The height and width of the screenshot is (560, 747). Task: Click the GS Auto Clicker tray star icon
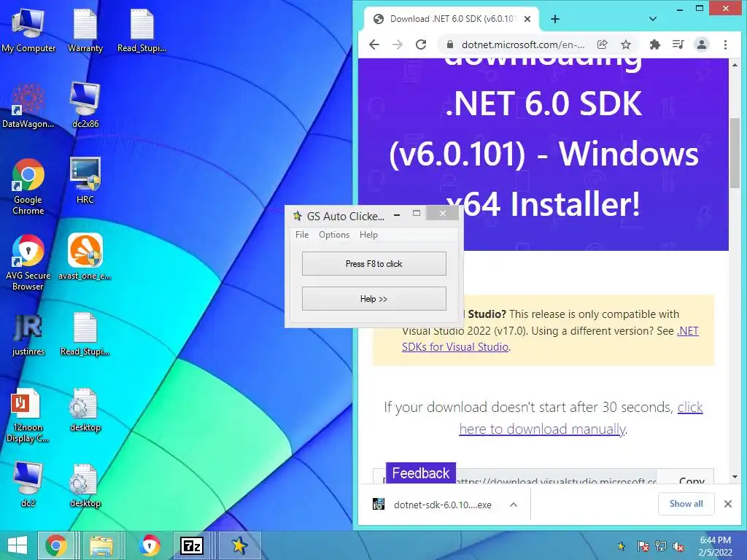pos(622,546)
